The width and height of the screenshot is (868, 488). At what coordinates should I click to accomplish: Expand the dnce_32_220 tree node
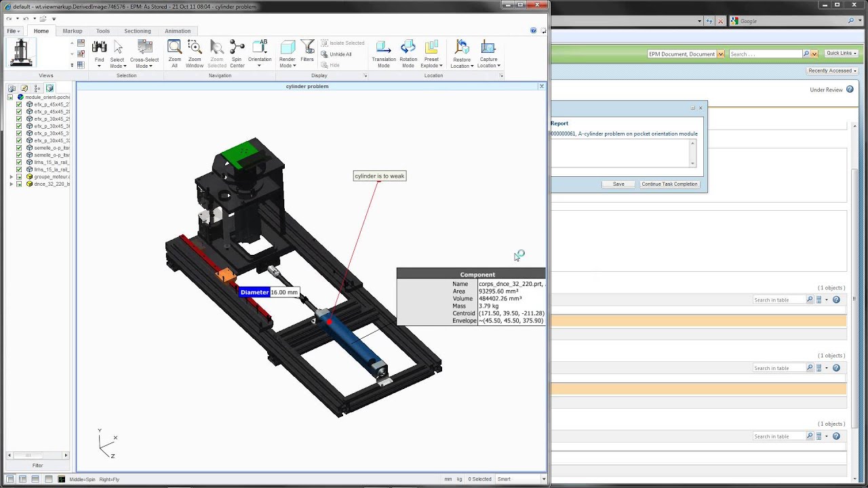pos(11,184)
